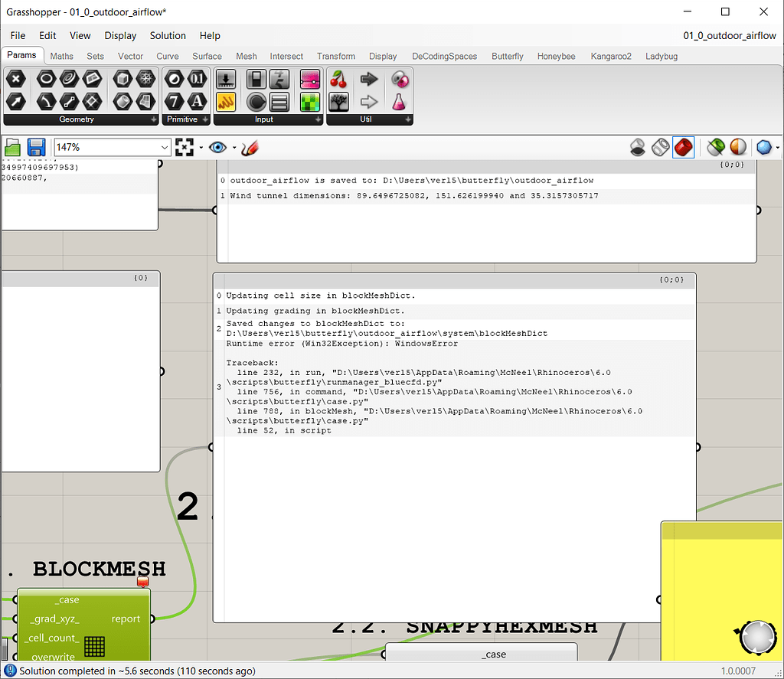
Task: Open preview mesh quality dropdown arrow
Action: (778, 148)
